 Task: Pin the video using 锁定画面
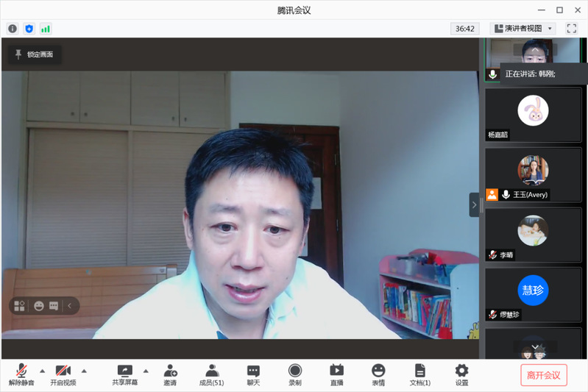(35, 54)
